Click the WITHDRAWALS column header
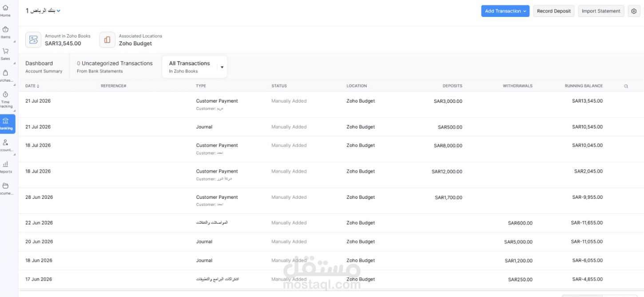This screenshot has width=644, height=297. tap(517, 86)
